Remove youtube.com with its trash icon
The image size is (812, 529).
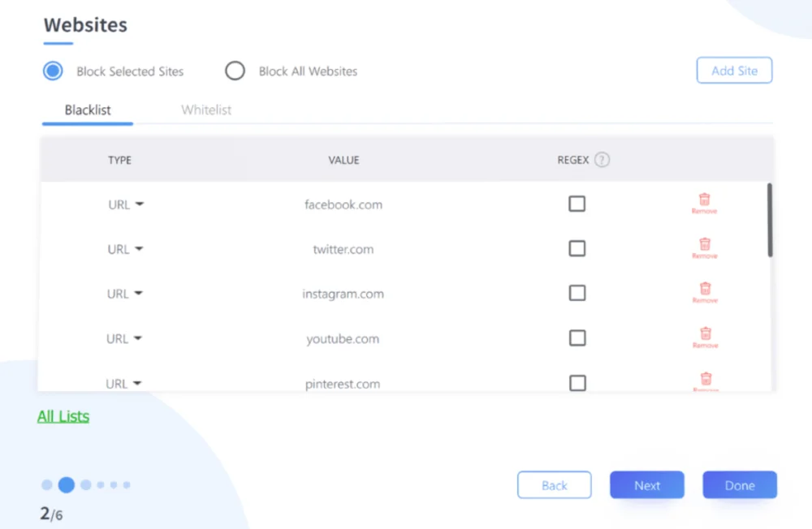click(x=705, y=333)
